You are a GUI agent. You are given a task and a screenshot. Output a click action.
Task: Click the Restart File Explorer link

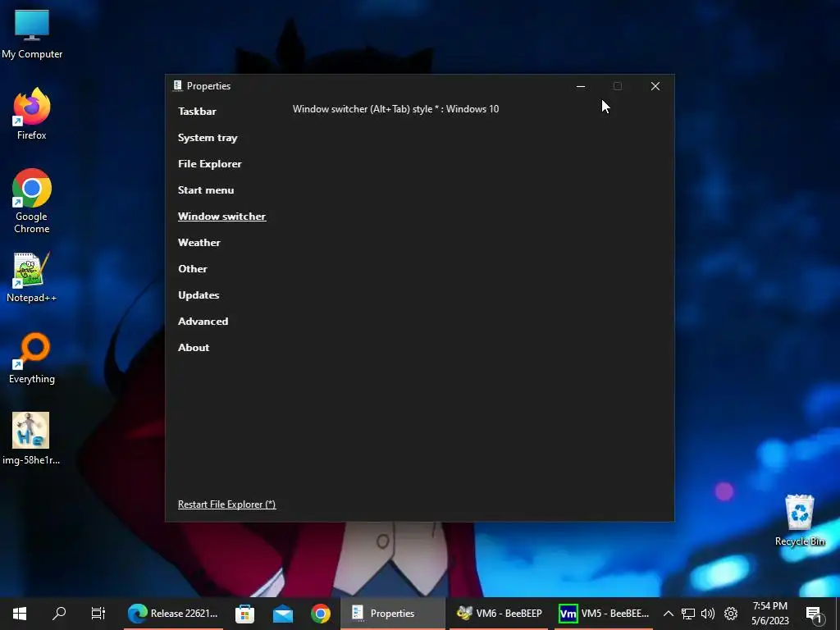coord(226,504)
